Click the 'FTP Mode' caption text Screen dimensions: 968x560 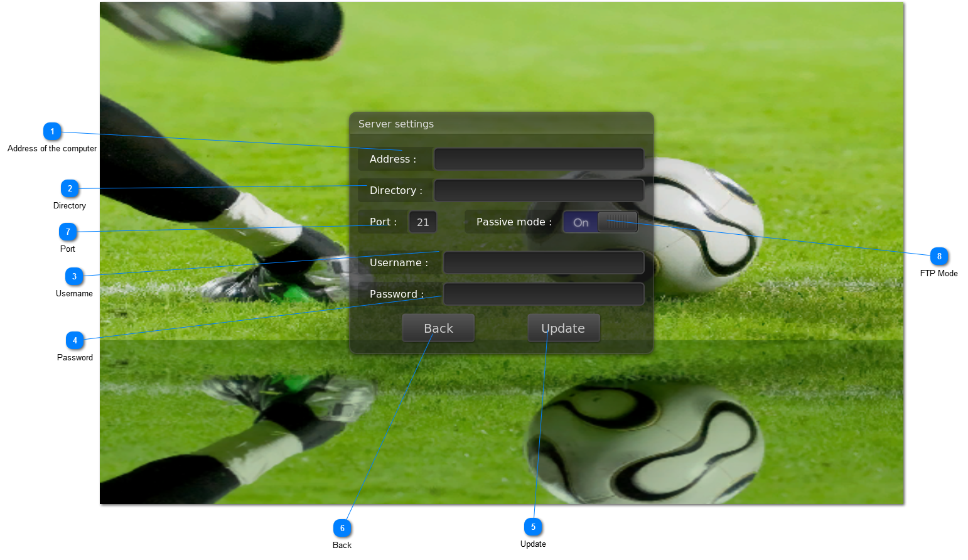pyautogui.click(x=938, y=274)
